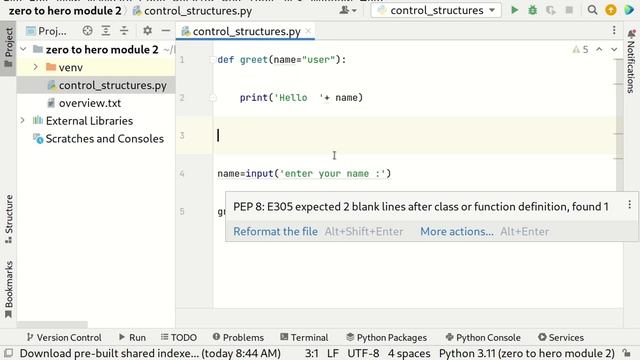Viewport: 640px width, 360px height.
Task: Close the control_structures.py editor tab
Action: point(308,31)
